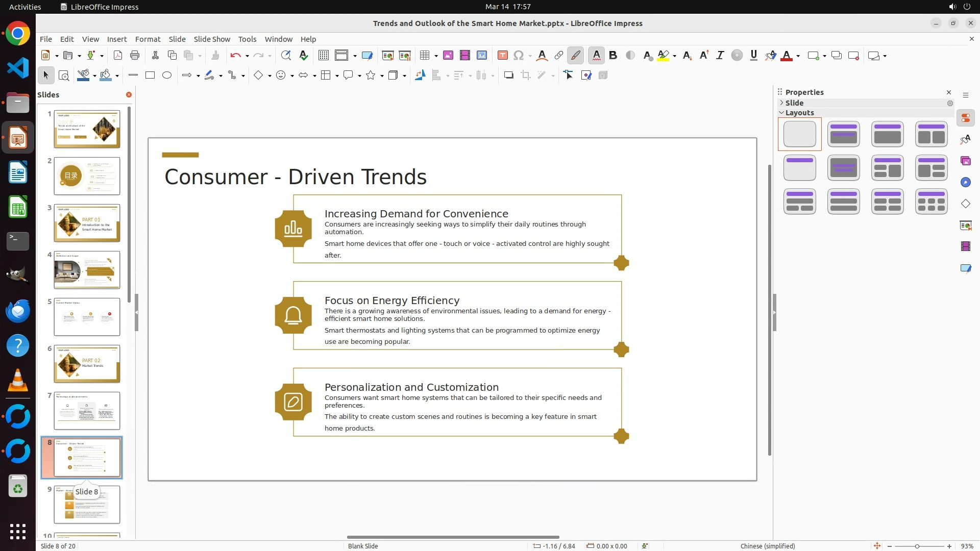Toggle Bold formatting
Image resolution: width=980 pixels, height=551 pixels.
pyautogui.click(x=613, y=56)
